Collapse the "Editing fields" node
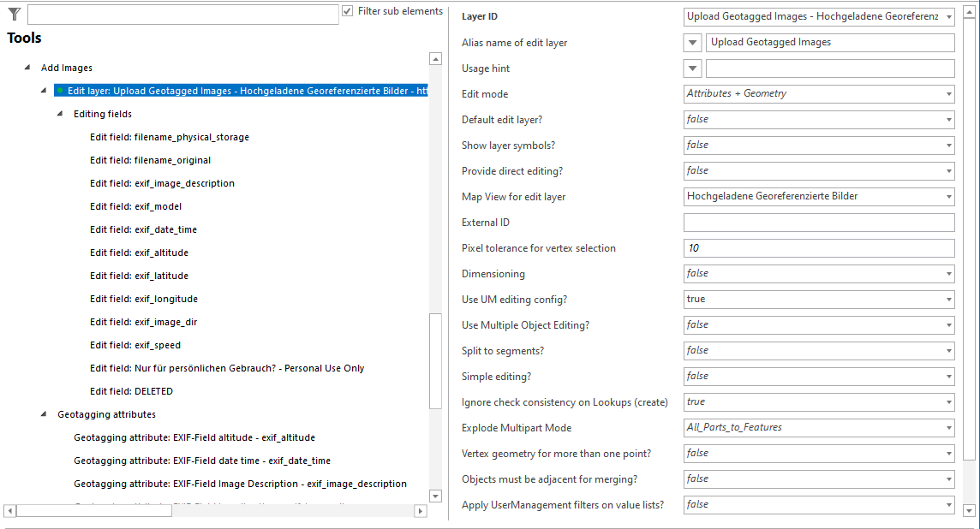The image size is (980, 529). pos(59,113)
